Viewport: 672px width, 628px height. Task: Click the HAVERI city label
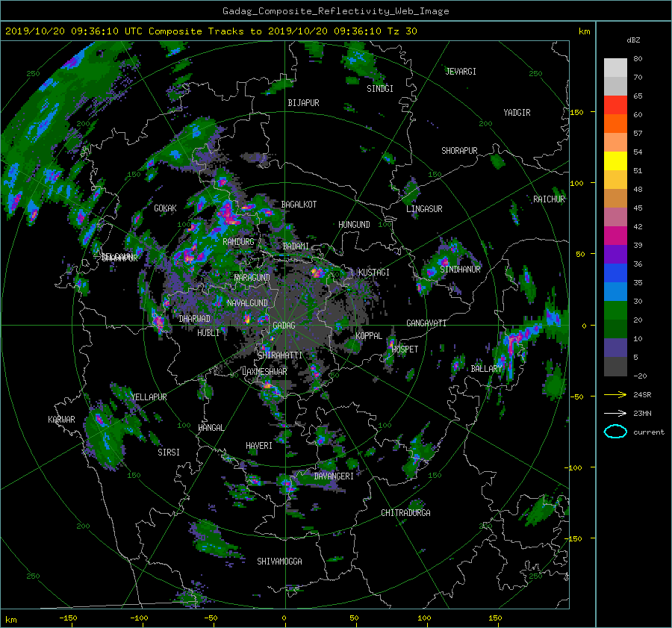259,446
